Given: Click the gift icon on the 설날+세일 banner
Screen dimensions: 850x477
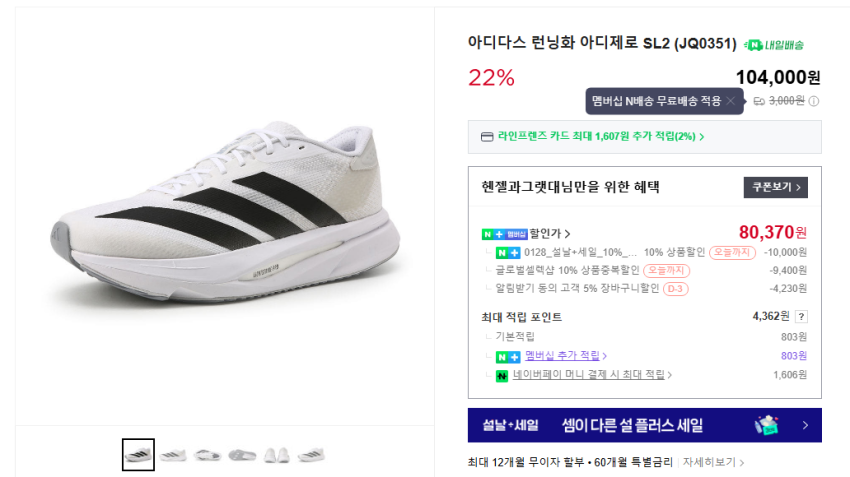Looking at the screenshot, I should (768, 425).
